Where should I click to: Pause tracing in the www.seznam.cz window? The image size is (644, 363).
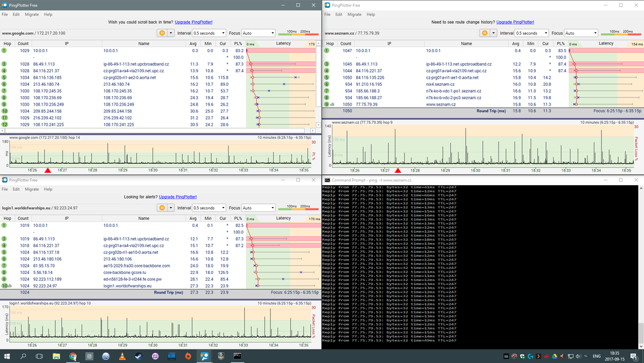pos(484,33)
